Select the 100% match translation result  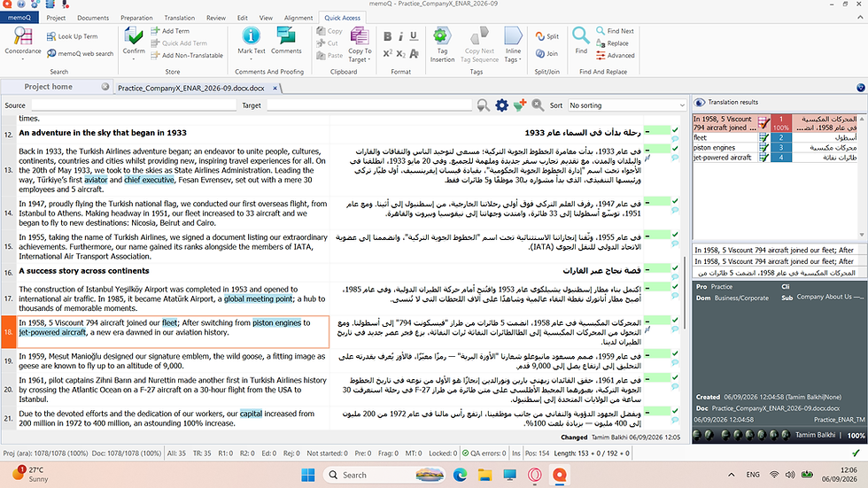click(775, 123)
